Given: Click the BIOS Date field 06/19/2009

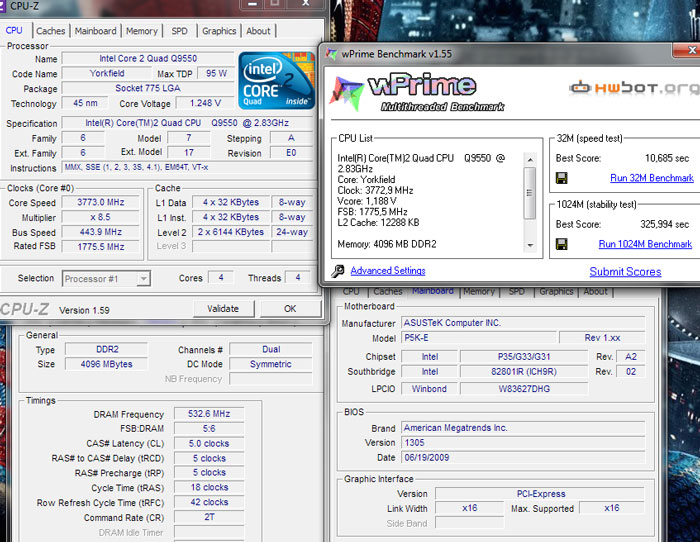Looking at the screenshot, I should (x=523, y=458).
